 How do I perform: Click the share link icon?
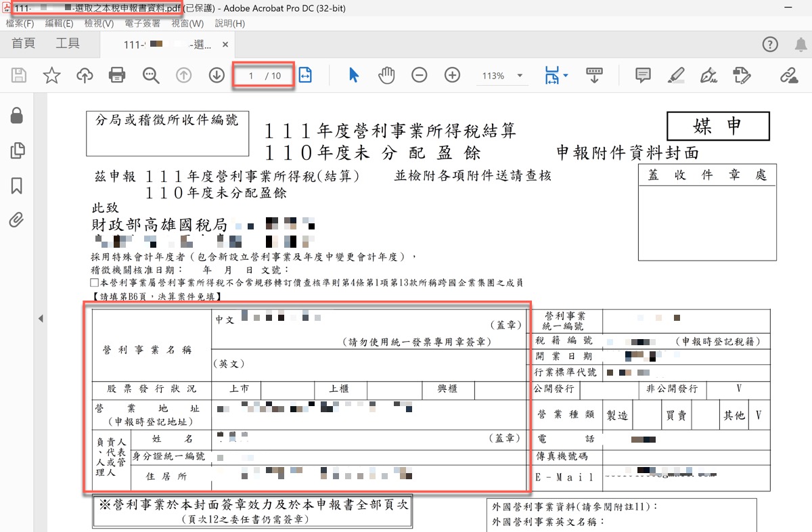point(789,76)
